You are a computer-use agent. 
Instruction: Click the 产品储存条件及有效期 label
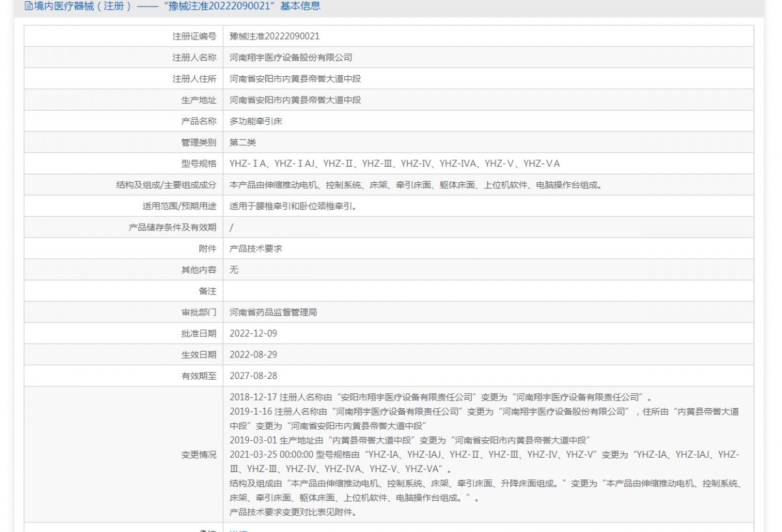[x=173, y=227]
